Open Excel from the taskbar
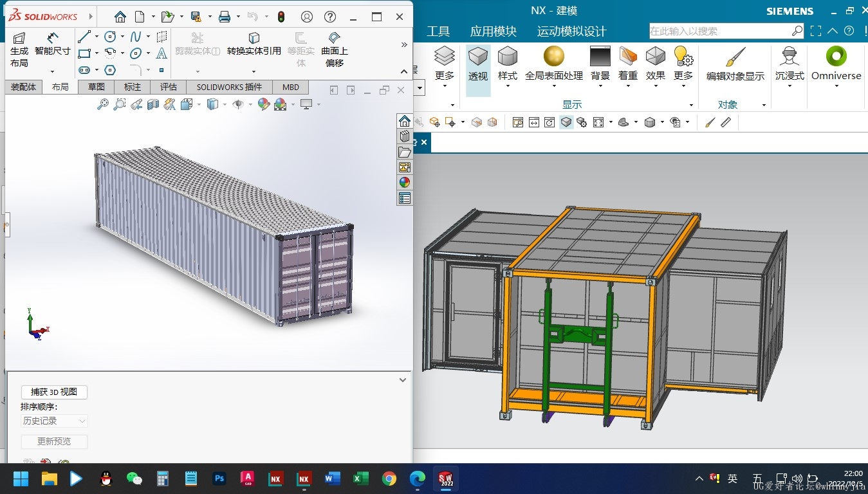This screenshot has width=868, height=494. tap(360, 479)
